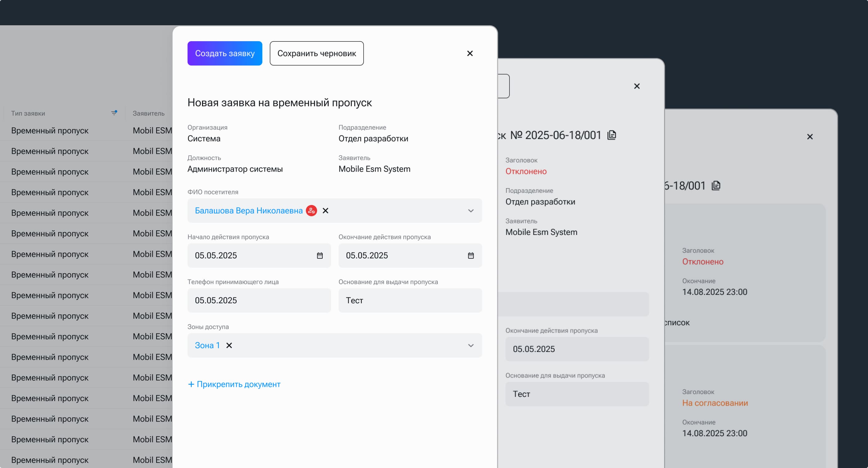Close the new temporary pass request dialog

(x=470, y=53)
